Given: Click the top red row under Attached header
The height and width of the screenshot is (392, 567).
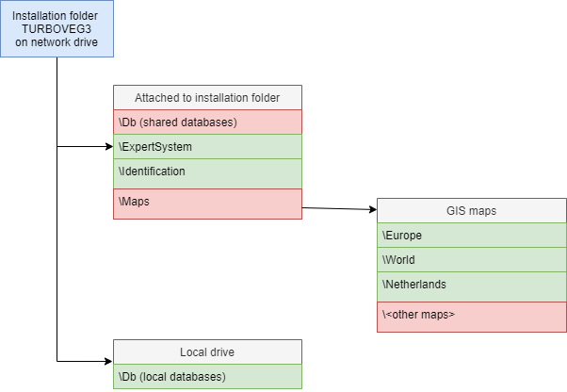Looking at the screenshot, I should coord(207,122).
